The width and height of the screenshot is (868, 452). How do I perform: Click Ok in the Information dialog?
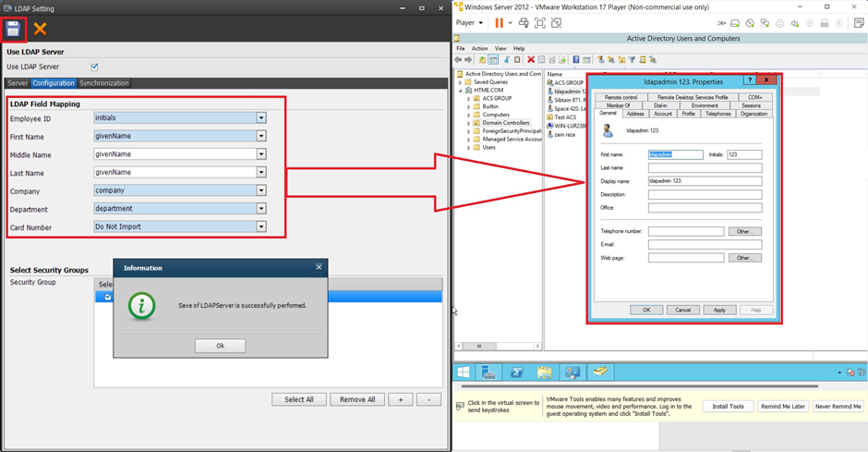[x=220, y=346]
